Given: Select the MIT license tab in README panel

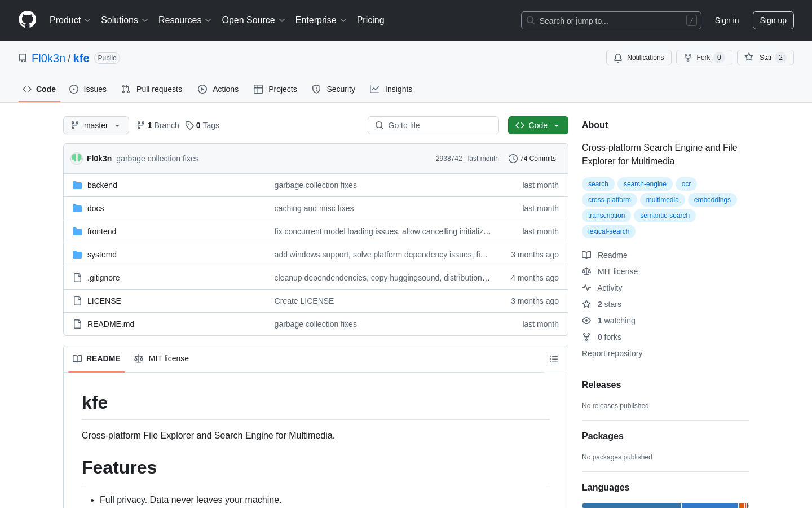Looking at the screenshot, I should (x=161, y=359).
